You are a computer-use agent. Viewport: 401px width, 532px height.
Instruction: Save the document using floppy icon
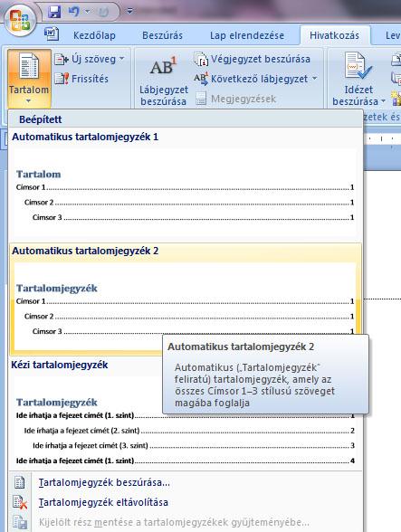tap(54, 12)
